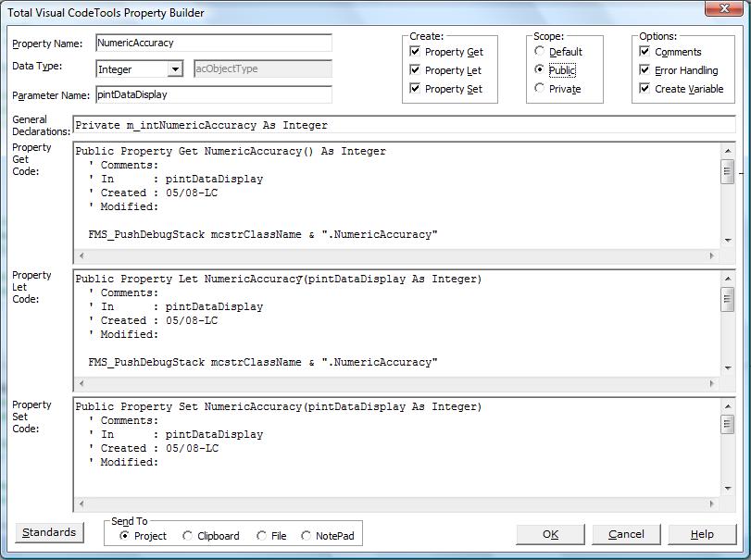Toggle the Property Let checkbox
The height and width of the screenshot is (560, 751).
[415, 69]
